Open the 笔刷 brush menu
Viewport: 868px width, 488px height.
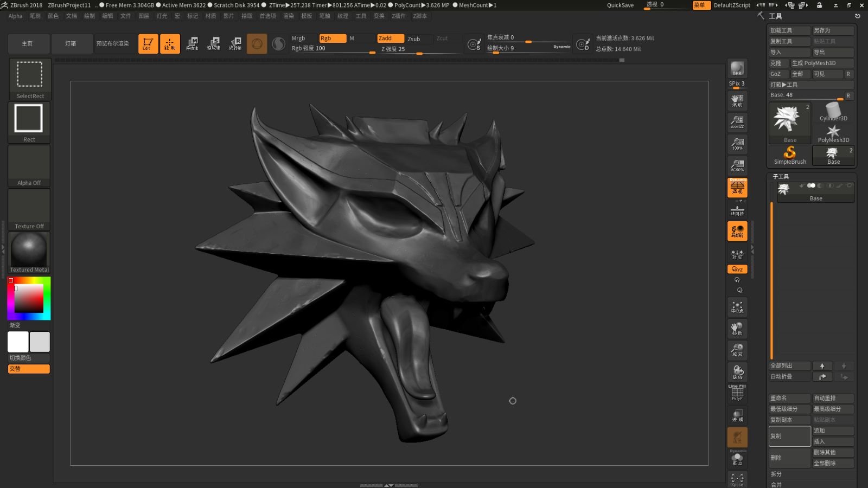point(35,16)
